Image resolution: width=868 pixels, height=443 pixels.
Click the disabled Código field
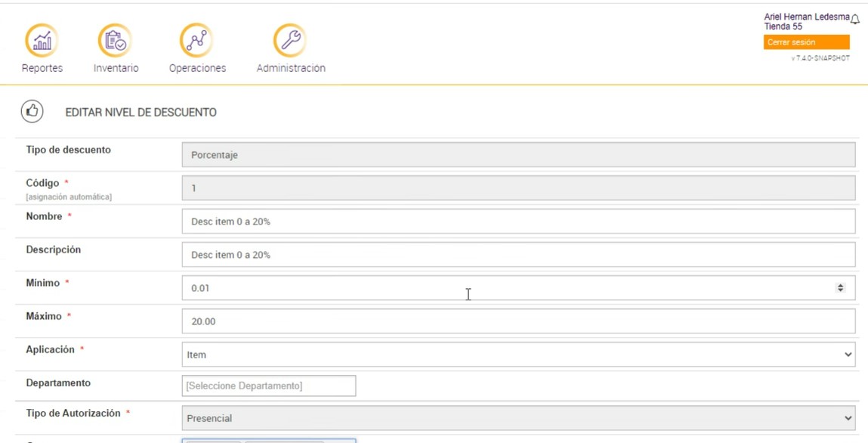coord(518,188)
